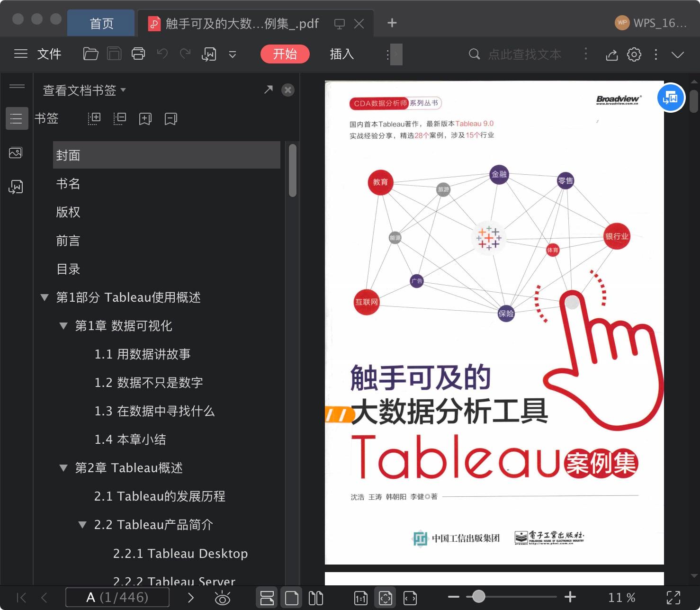
Task: Open the 文件 hamburger menu icon
Action: tap(21, 54)
